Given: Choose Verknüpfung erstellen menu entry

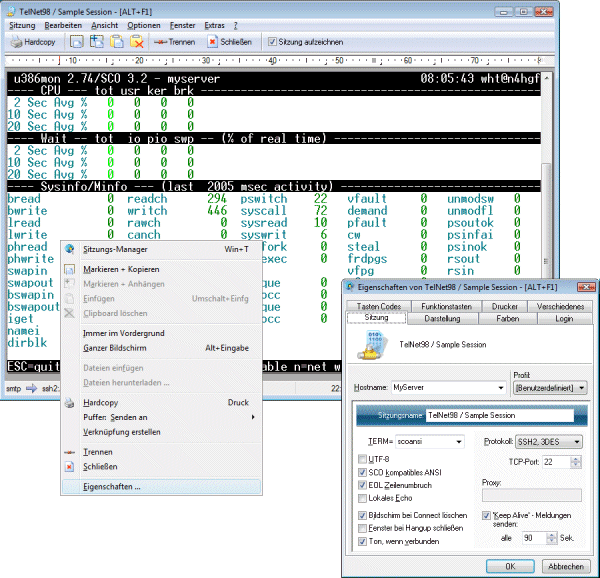Looking at the screenshot, I should [161, 432].
